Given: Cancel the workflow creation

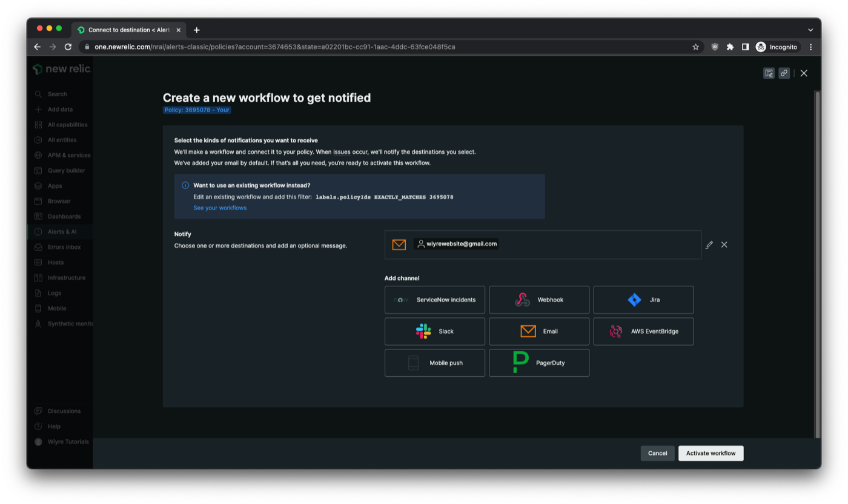Looking at the screenshot, I should click(x=657, y=453).
